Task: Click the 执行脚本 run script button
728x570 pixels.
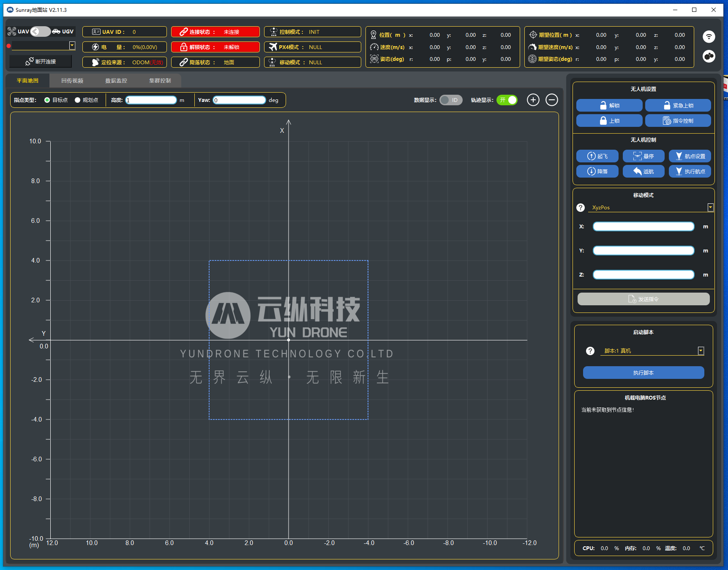Action: pos(643,373)
